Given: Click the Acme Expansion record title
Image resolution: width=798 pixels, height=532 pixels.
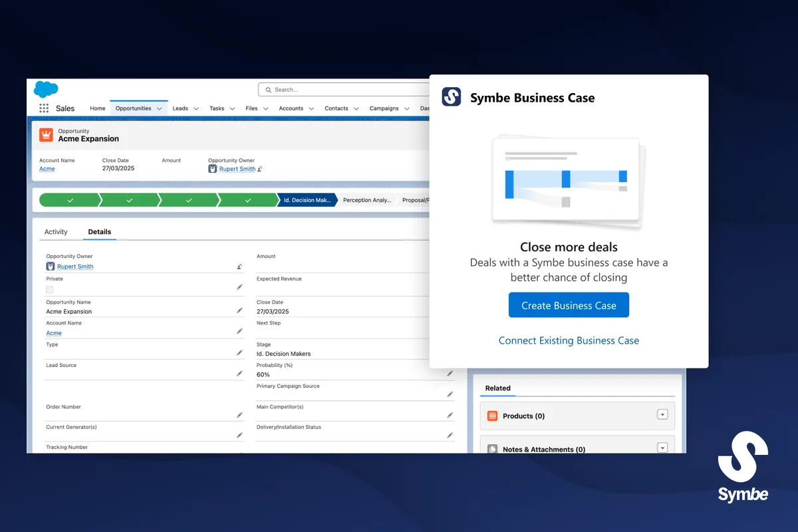Looking at the screenshot, I should tap(88, 139).
